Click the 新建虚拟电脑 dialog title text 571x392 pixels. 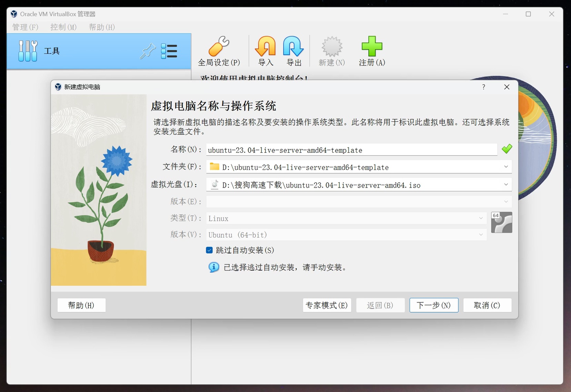[x=82, y=87]
